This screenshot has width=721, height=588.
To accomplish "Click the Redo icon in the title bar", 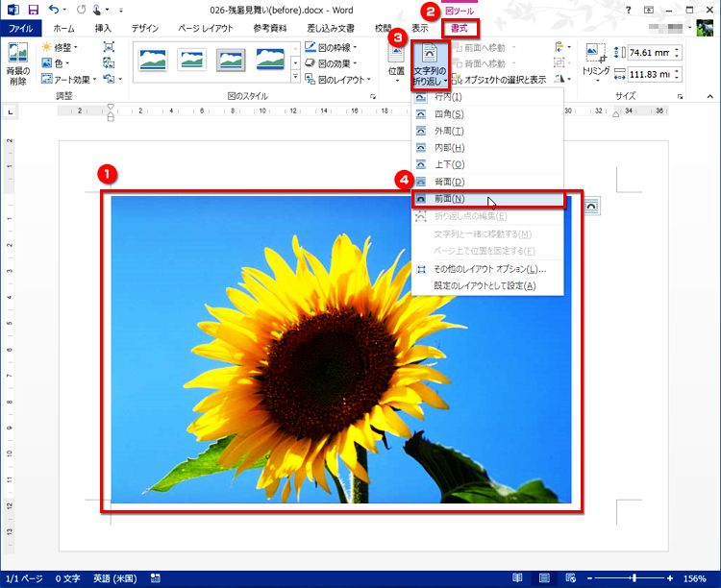I will (x=81, y=10).
